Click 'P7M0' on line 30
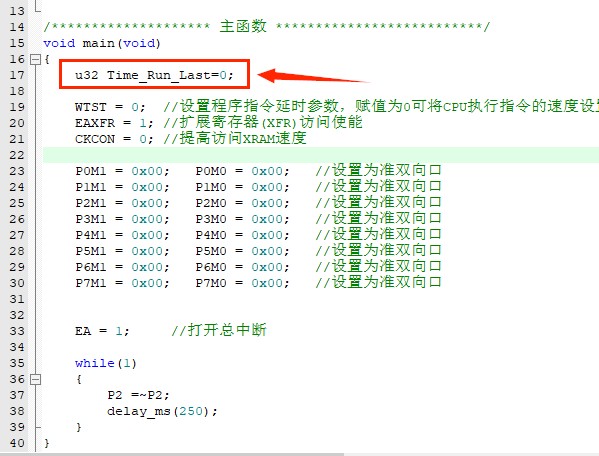599x456 pixels. (x=211, y=283)
